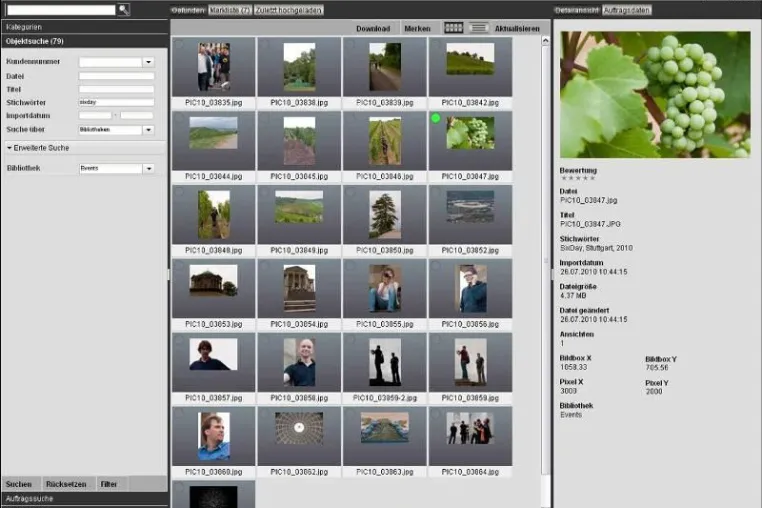Toggle selection circle on PIC10_03860.jpg
Image resolution: width=762 pixels, height=508 pixels.
179,414
